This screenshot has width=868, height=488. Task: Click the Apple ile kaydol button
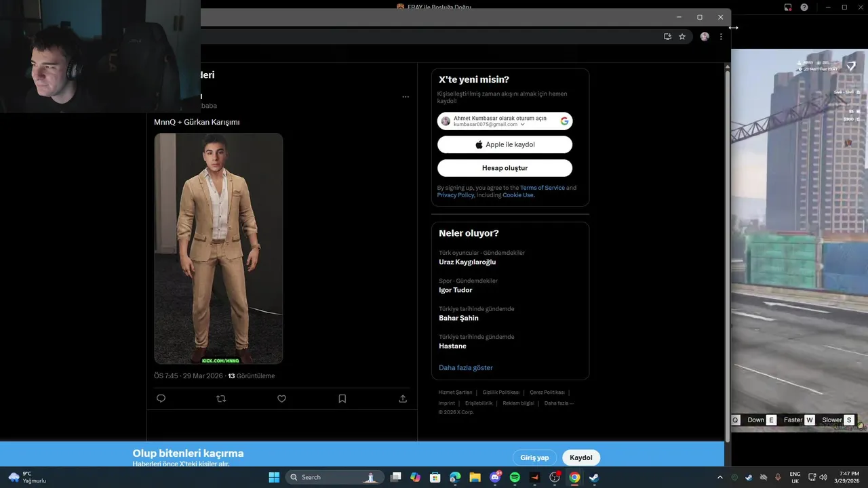[x=505, y=144]
